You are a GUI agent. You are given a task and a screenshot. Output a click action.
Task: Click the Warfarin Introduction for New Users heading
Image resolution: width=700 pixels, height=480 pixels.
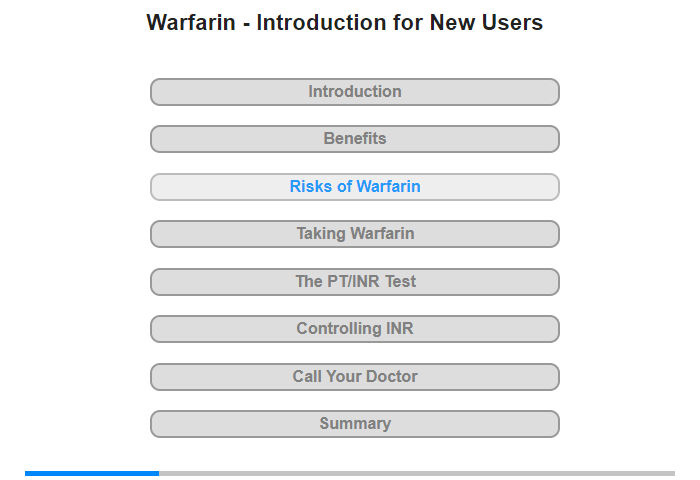345,22
